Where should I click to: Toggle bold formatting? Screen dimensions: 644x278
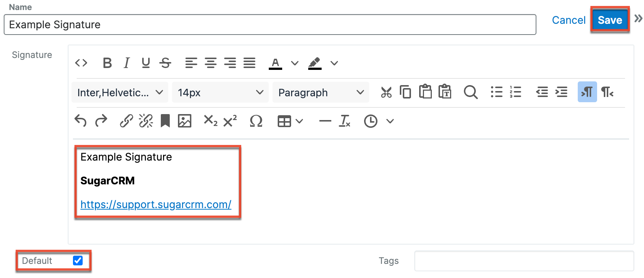click(107, 63)
